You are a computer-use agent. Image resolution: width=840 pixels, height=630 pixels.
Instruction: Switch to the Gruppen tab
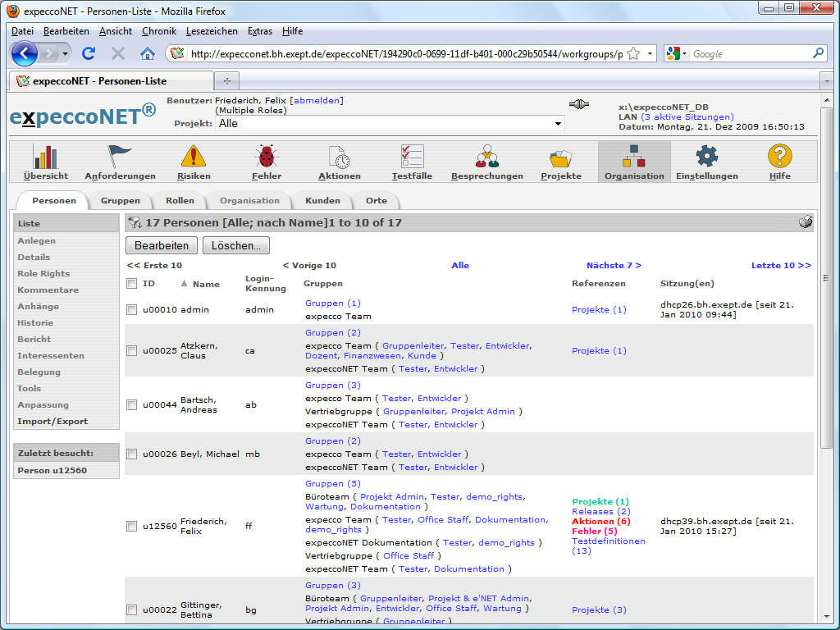[120, 201]
